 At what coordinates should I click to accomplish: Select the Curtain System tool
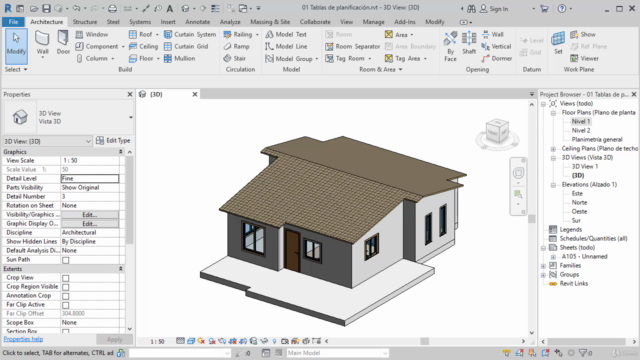190,34
